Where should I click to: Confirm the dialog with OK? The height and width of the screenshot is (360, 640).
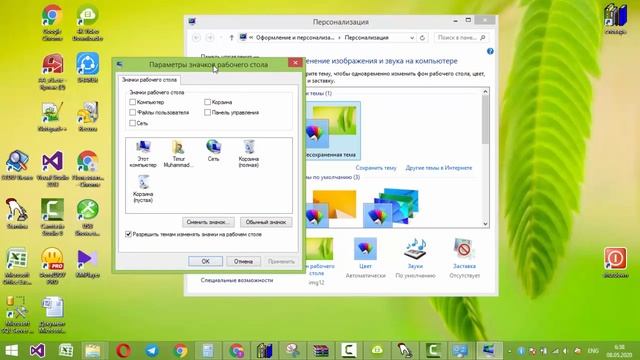coord(205,261)
